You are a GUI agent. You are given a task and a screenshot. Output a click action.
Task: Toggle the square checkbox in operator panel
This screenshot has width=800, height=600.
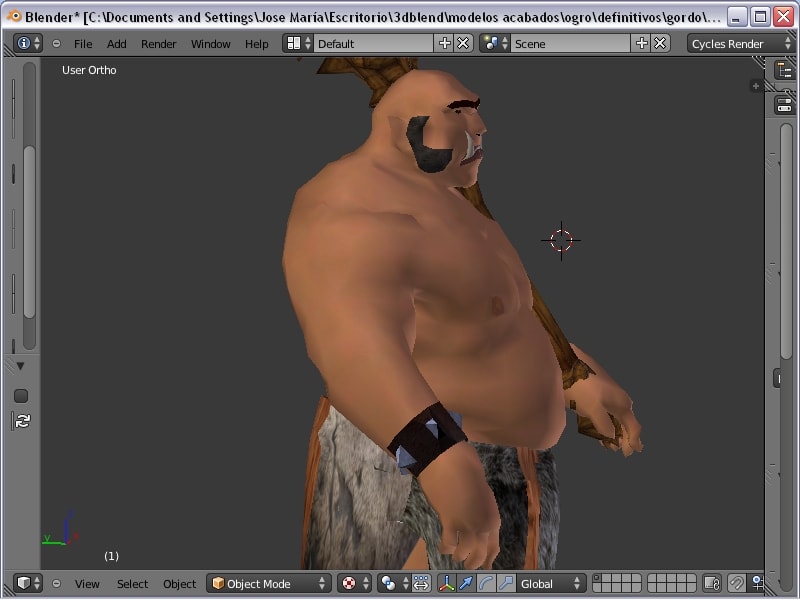pos(21,396)
